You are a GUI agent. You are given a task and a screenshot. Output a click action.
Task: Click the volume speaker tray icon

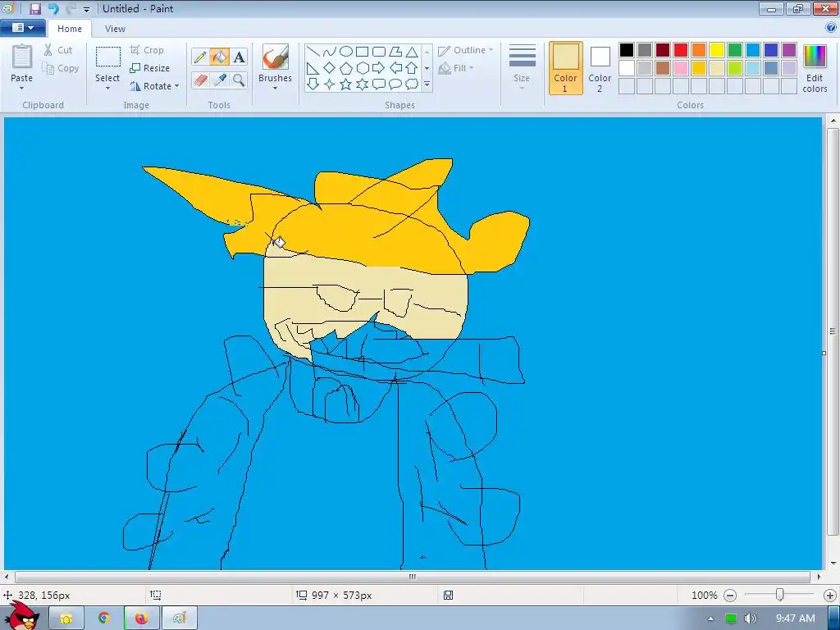coord(750,619)
